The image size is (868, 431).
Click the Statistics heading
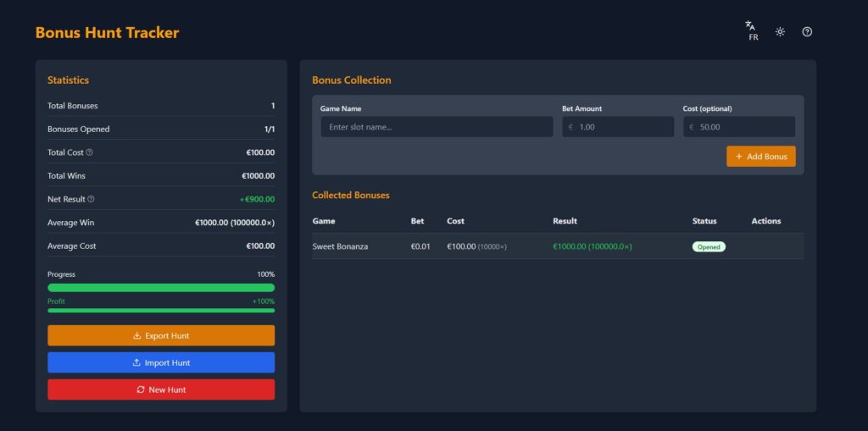(x=68, y=80)
